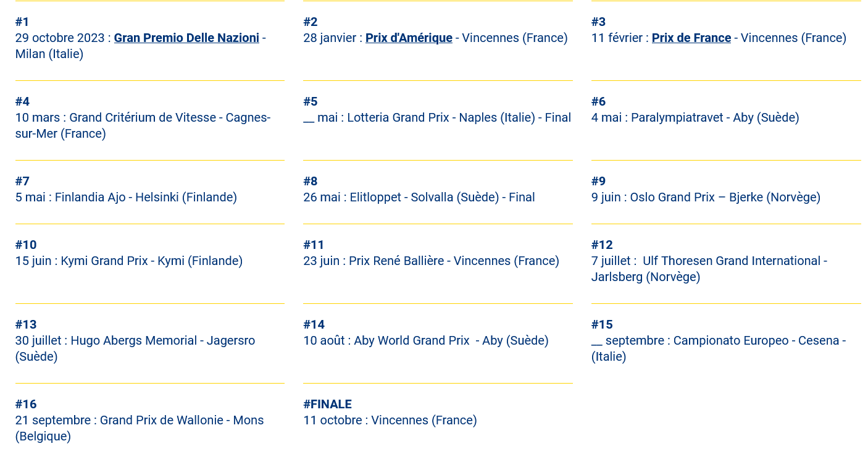Click the #16 stage number heading

[x=26, y=404]
